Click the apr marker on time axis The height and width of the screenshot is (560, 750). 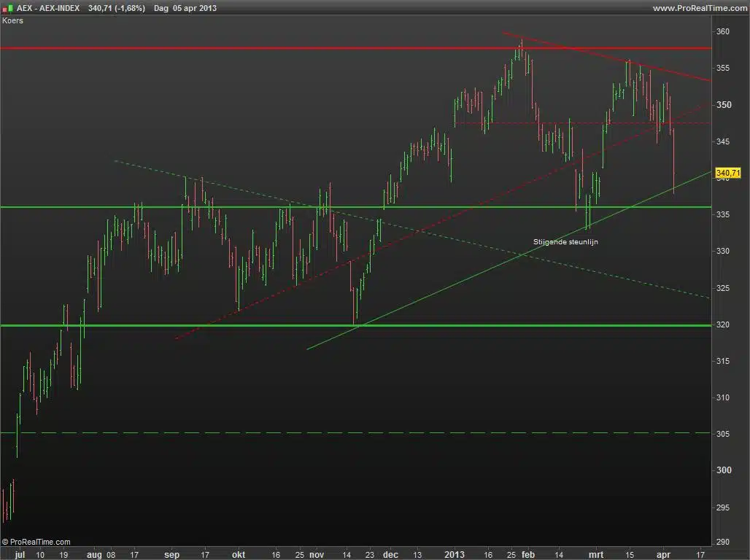click(x=662, y=554)
